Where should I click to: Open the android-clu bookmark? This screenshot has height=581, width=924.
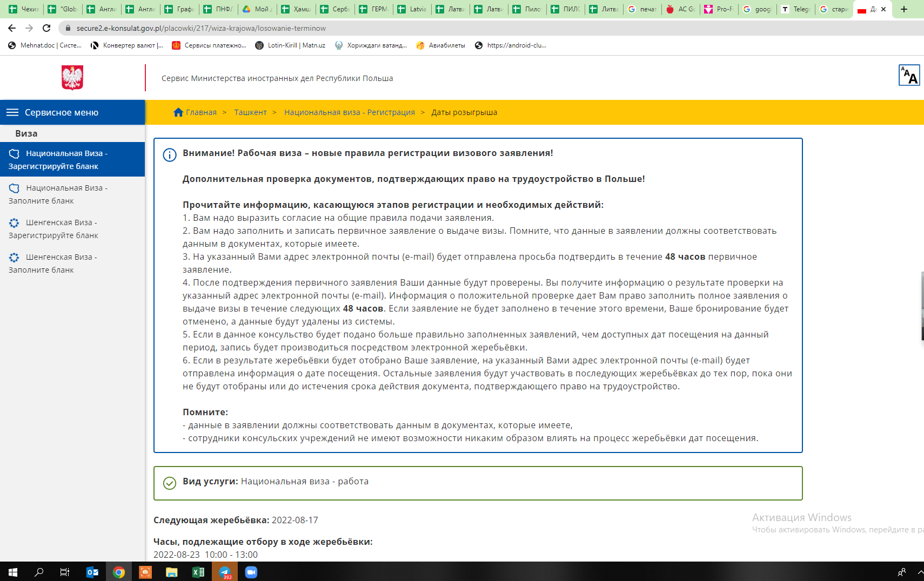pyautogui.click(x=511, y=45)
